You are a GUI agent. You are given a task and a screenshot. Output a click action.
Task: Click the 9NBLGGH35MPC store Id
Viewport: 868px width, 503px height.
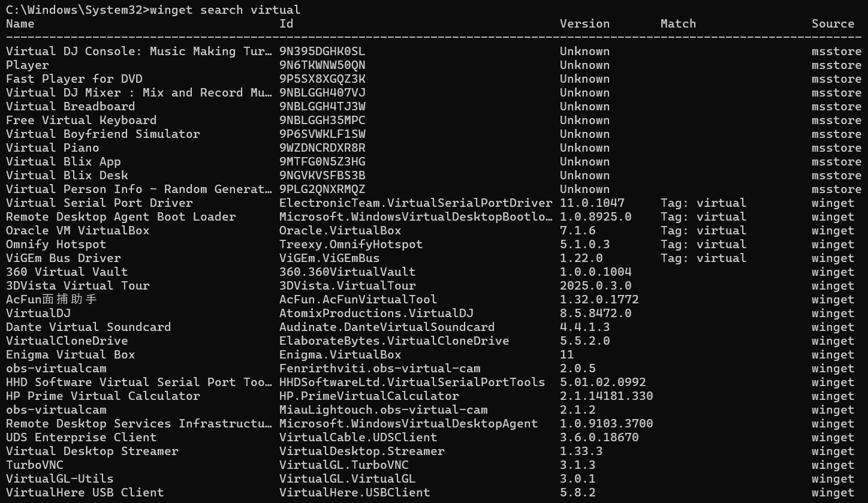[x=322, y=120]
